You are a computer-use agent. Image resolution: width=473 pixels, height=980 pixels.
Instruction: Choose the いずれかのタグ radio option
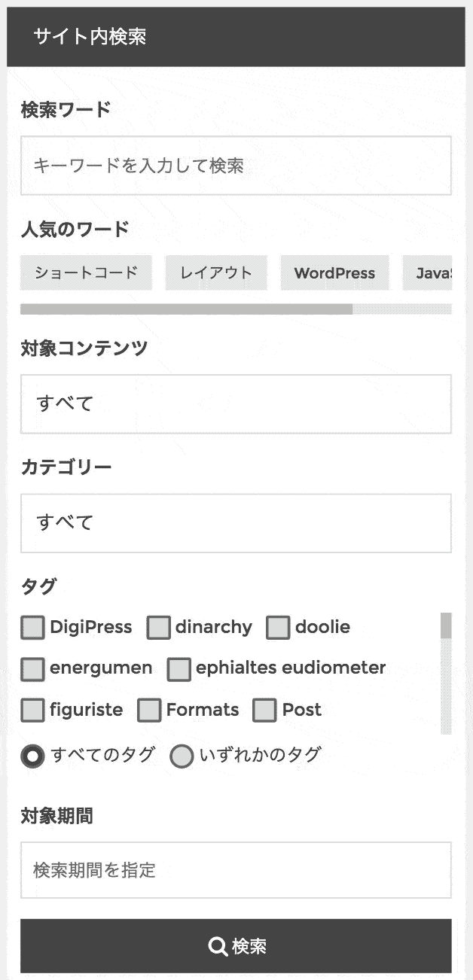coord(182,756)
